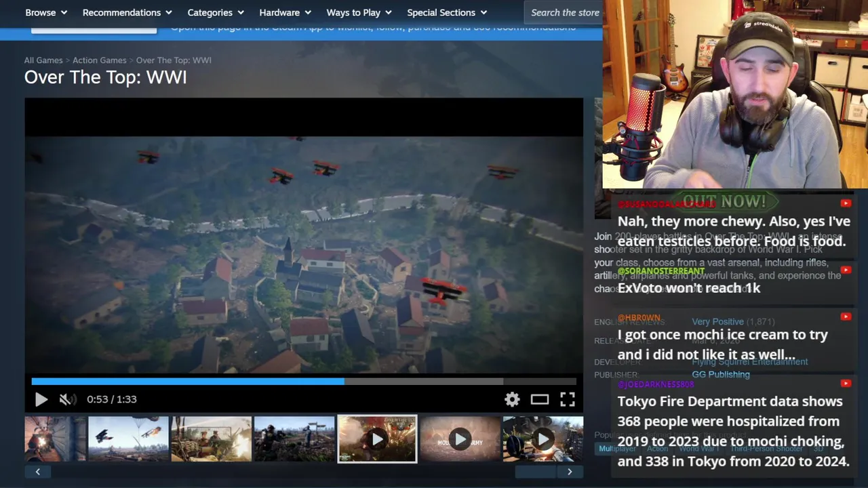868x488 pixels.
Task: Open Very Positive reviews link
Action: point(717,322)
